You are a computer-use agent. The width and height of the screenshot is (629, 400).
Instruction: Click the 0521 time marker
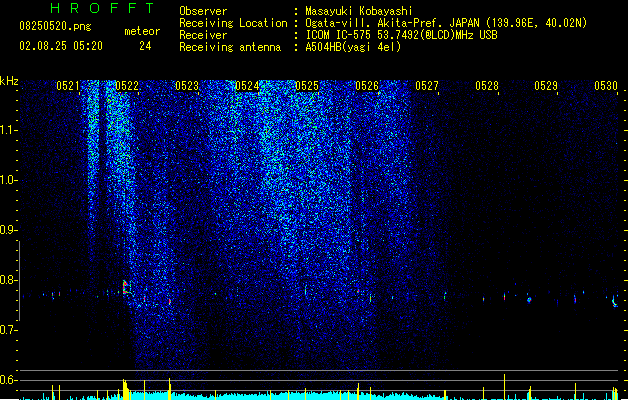pos(68,86)
